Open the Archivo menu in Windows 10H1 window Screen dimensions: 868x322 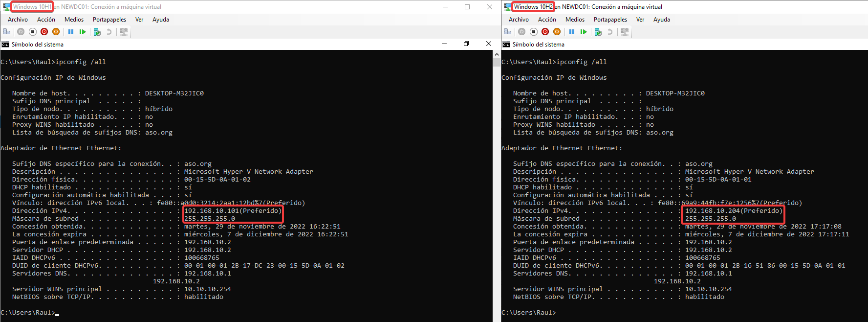click(x=18, y=20)
